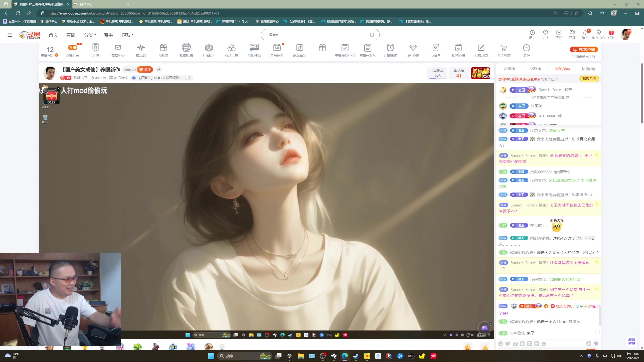The height and width of the screenshot is (362, 644).
Task: Expand the 分类 category dropdown
Action: pyautogui.click(x=90, y=35)
